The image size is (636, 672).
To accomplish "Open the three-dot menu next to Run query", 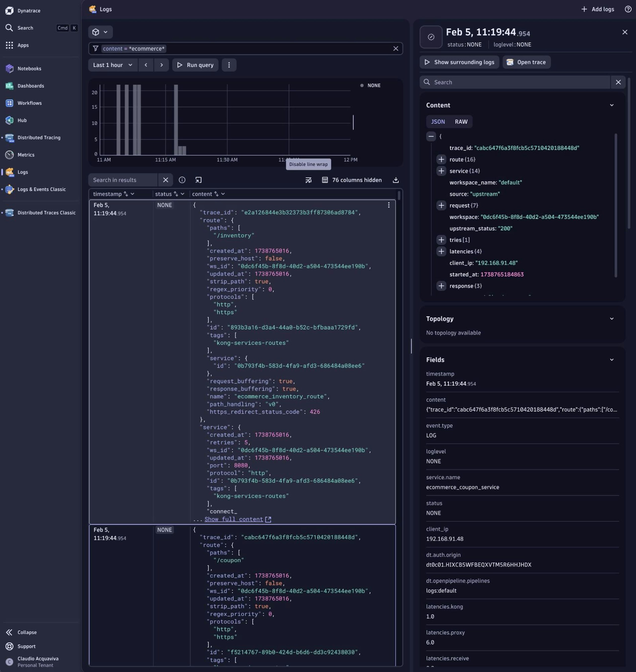I will (x=229, y=65).
